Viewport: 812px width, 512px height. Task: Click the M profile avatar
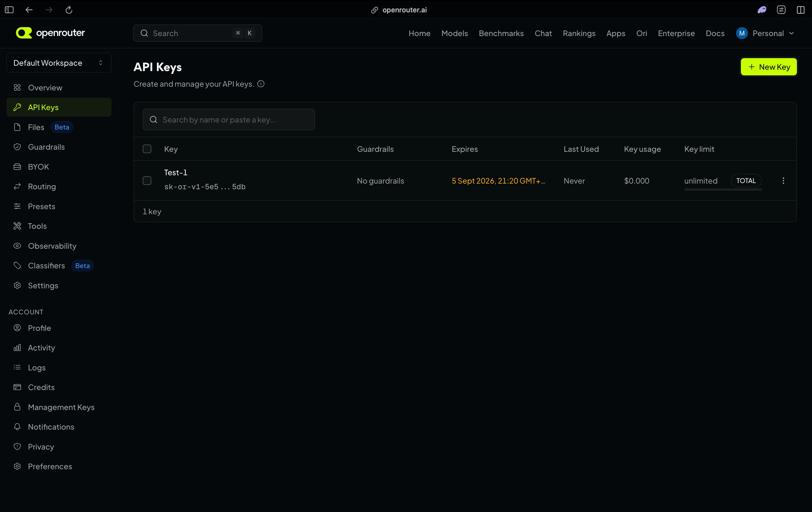[742, 33]
